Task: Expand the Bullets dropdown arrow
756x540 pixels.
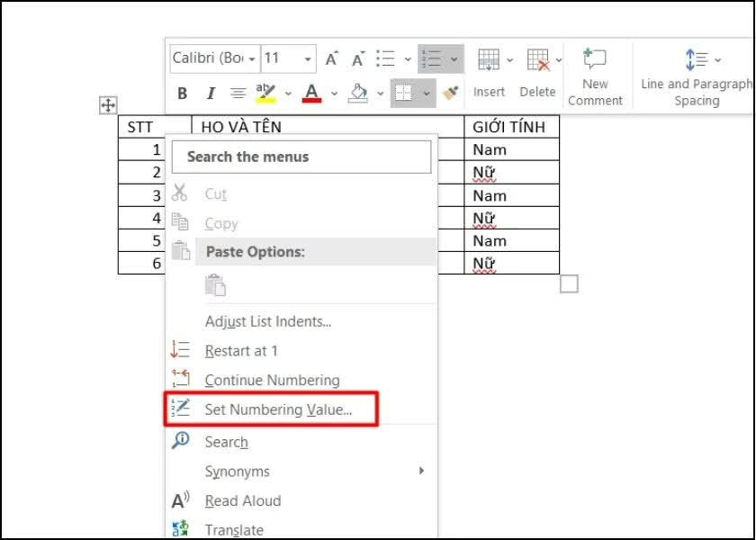Action: click(408, 59)
